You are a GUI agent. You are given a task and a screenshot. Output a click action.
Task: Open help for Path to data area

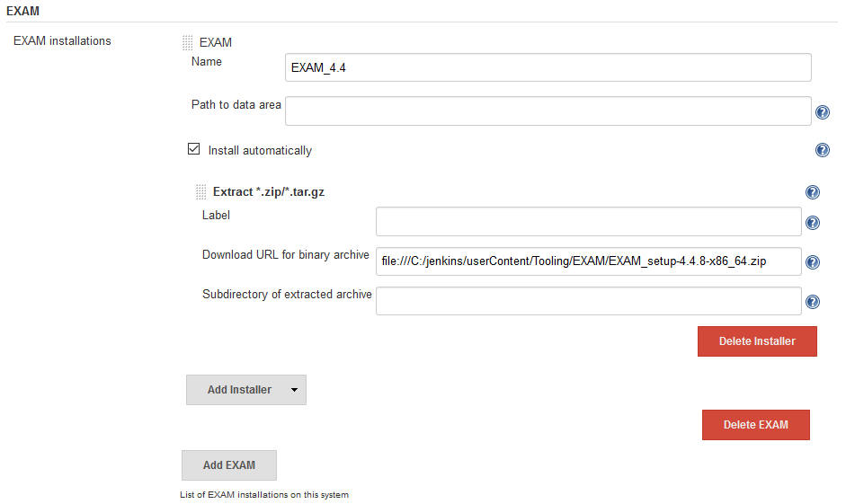tap(823, 112)
